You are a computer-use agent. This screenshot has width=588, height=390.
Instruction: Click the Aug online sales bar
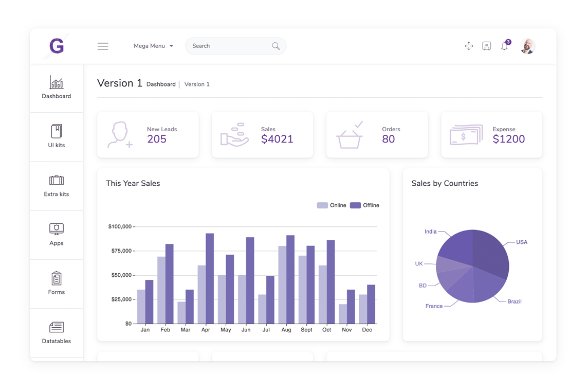pyautogui.click(x=282, y=285)
